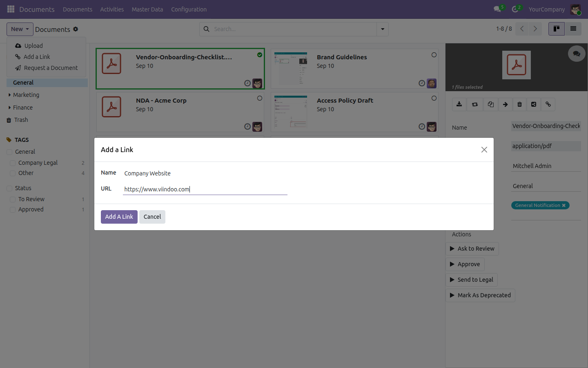Click the share icon in the details panel

(x=534, y=104)
